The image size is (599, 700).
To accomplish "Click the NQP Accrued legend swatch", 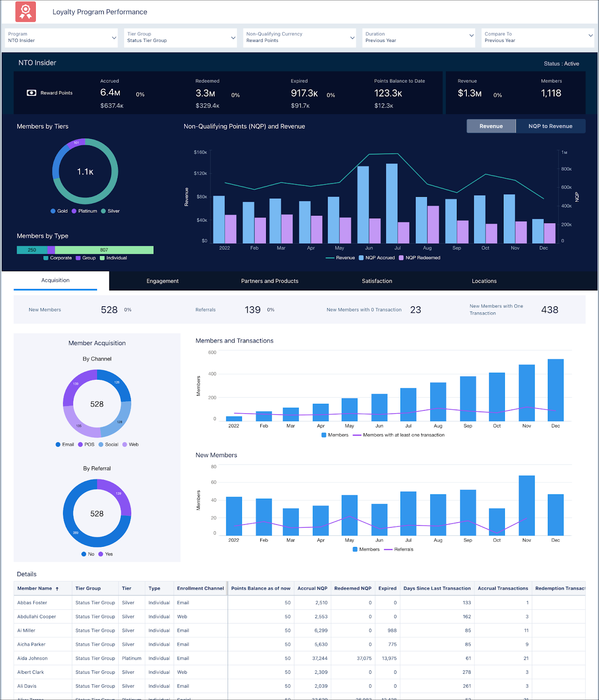I will click(361, 258).
